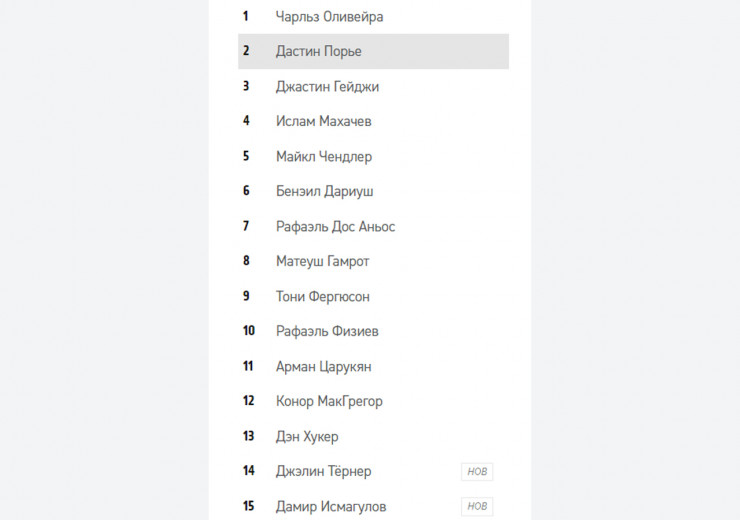
Task: Click the rank number 13
Action: coord(248,437)
